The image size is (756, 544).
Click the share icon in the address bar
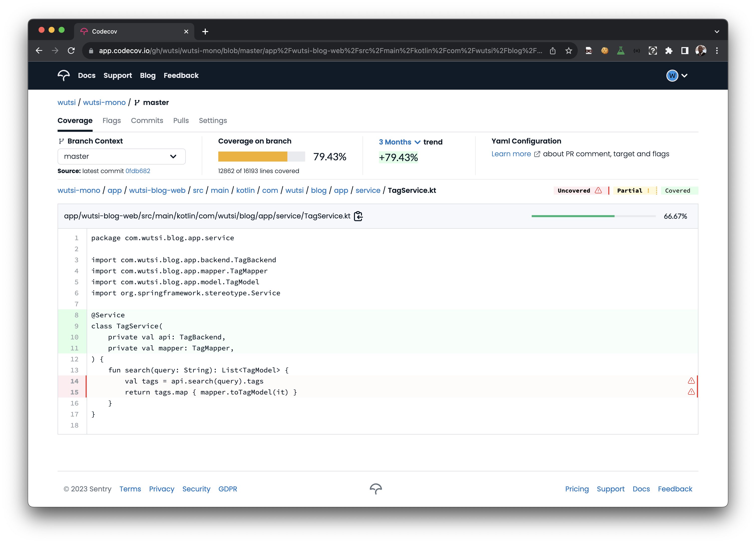(x=553, y=51)
